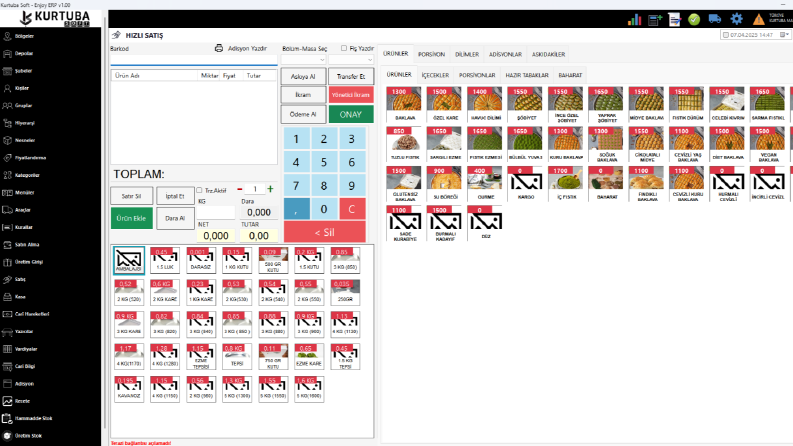Image resolution: width=793 pixels, height=446 pixels.
Task: Toggle the Trz.Aktif checkbox
Action: (x=199, y=190)
